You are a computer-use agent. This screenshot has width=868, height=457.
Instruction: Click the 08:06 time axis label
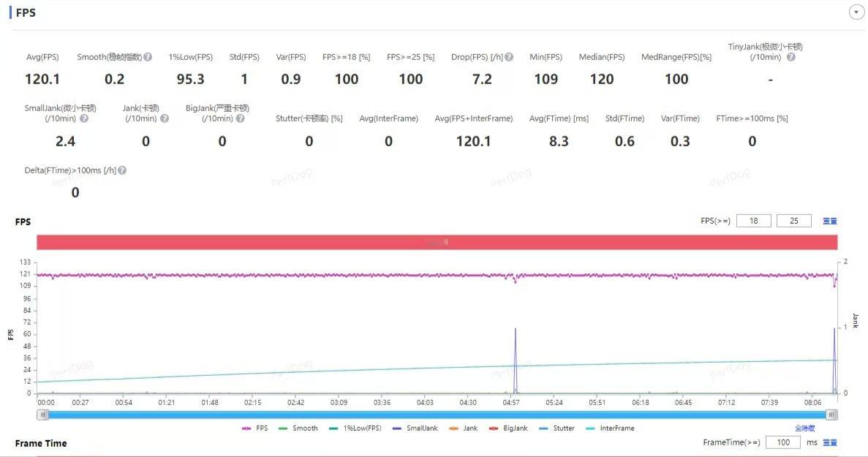[x=812, y=402]
